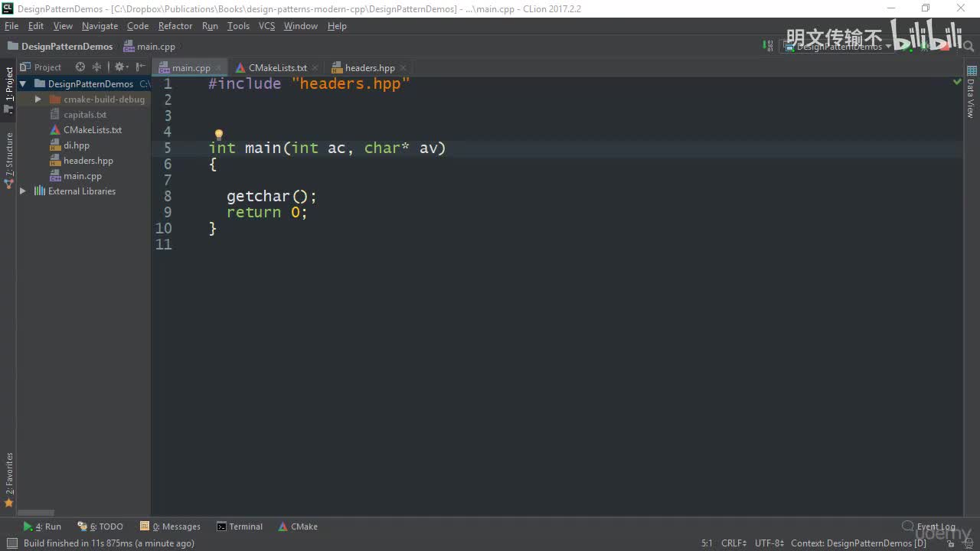
Task: Open the VCS menu
Action: [266, 26]
